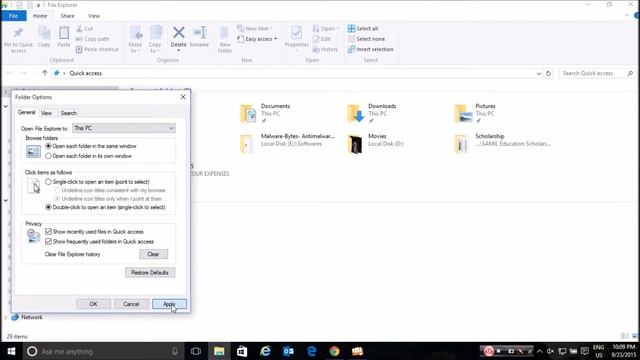Click Select none in ribbon
This screenshot has width=640, height=360.
[367, 39]
